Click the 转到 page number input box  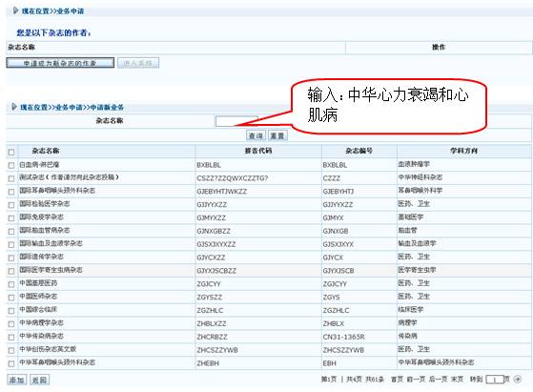click(495, 379)
